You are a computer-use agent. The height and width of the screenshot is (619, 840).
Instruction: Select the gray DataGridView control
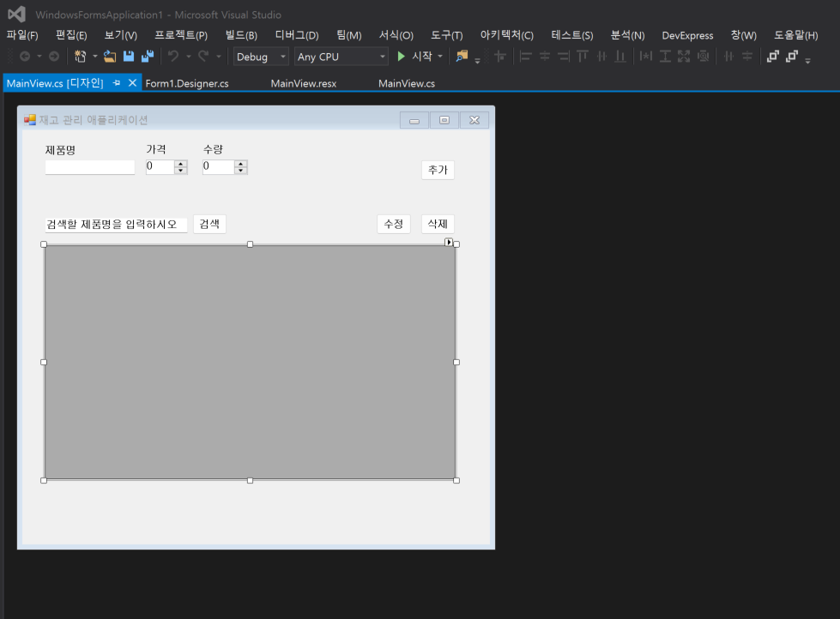251,362
